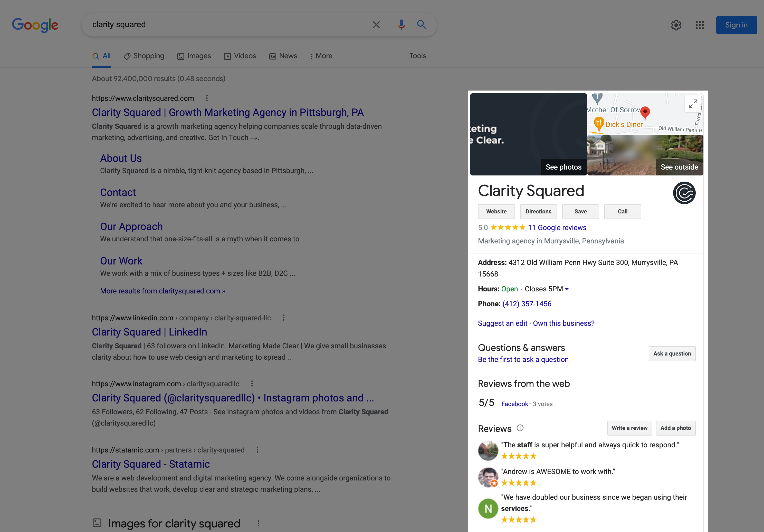Open the Google apps grid icon

tap(700, 25)
